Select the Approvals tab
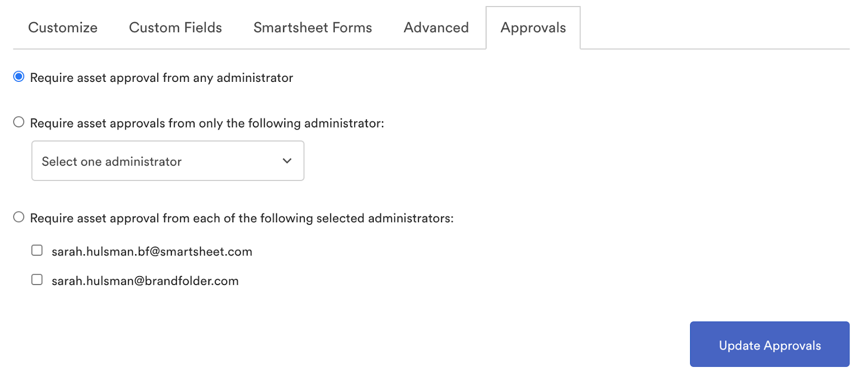 coord(533,28)
